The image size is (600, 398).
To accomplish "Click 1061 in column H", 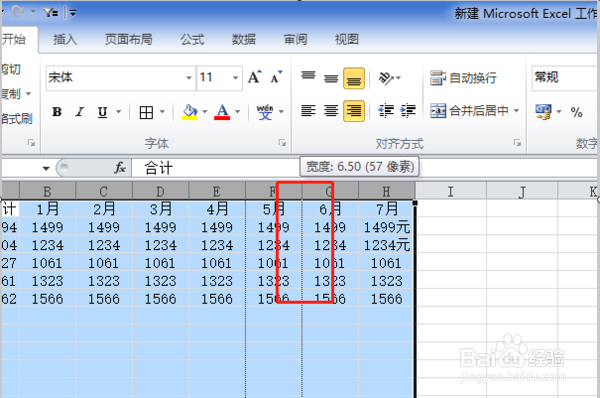I will 386,263.
